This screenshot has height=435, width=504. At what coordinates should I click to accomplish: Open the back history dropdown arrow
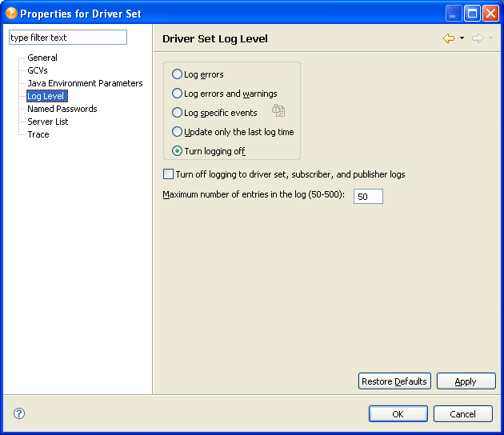462,38
